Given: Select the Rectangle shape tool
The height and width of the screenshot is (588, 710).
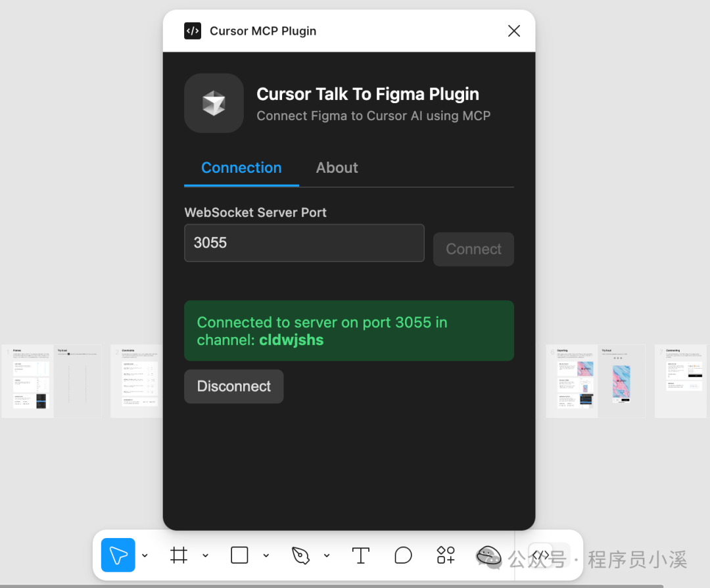Looking at the screenshot, I should pyautogui.click(x=239, y=555).
